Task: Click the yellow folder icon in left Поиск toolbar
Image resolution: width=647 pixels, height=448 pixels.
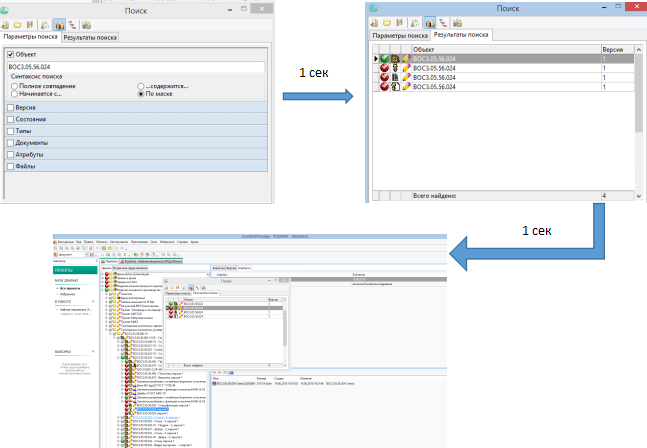Action: (x=18, y=23)
